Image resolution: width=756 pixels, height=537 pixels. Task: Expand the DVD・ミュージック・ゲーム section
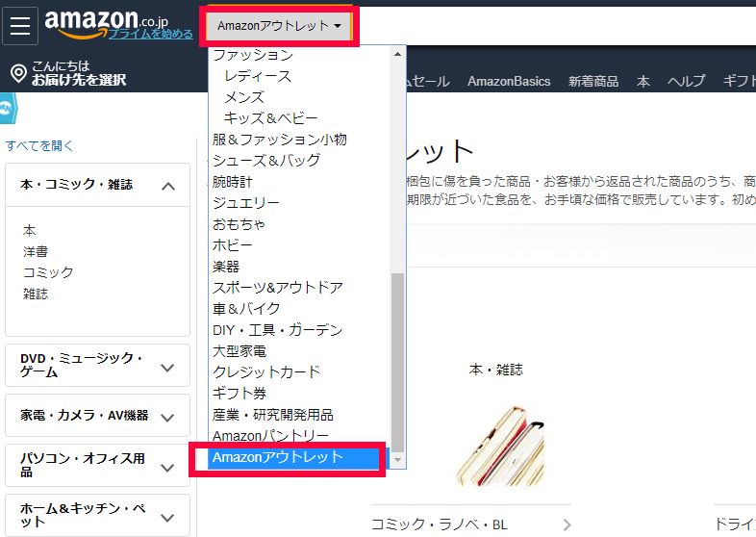click(168, 367)
